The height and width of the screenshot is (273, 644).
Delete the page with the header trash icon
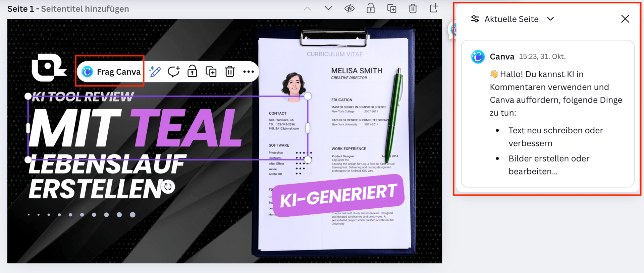(413, 8)
